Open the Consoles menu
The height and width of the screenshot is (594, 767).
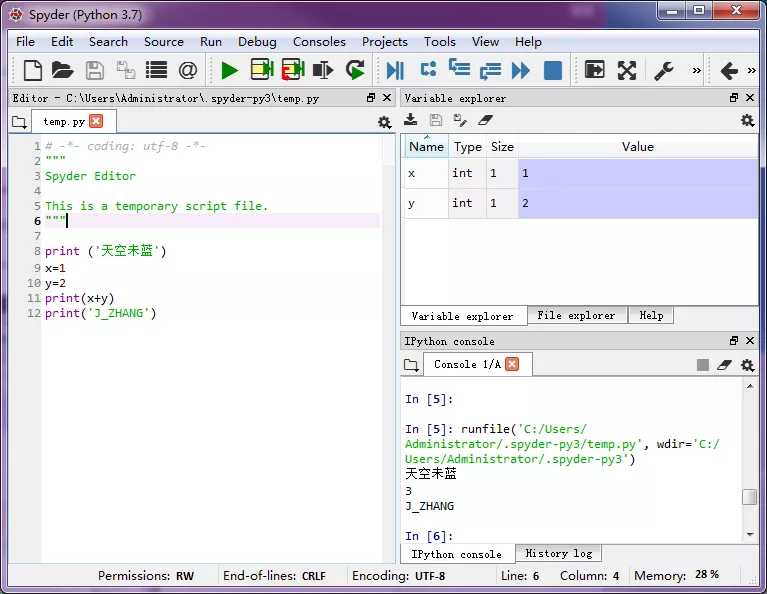pyautogui.click(x=319, y=42)
